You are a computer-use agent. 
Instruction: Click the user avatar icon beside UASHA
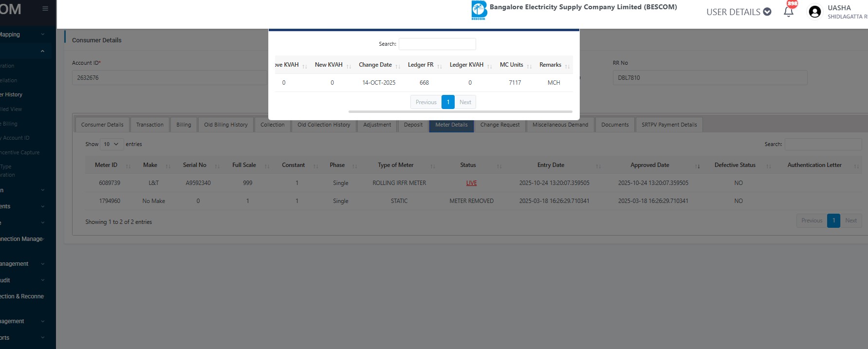pyautogui.click(x=814, y=12)
